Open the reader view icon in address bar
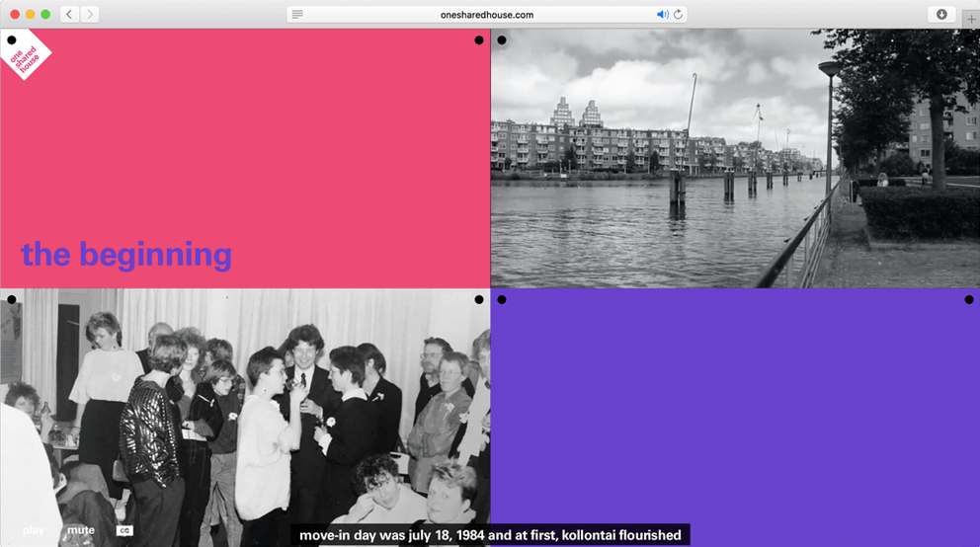This screenshot has width=980, height=547. click(297, 15)
